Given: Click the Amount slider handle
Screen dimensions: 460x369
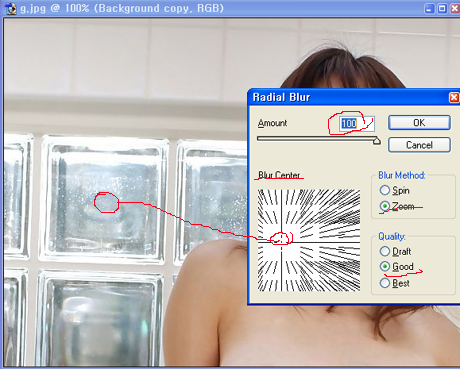Looking at the screenshot, I should tap(377, 141).
